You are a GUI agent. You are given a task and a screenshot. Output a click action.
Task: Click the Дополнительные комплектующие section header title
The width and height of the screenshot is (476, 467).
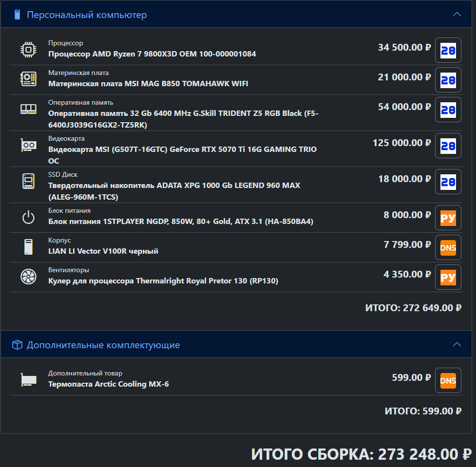[x=103, y=345]
